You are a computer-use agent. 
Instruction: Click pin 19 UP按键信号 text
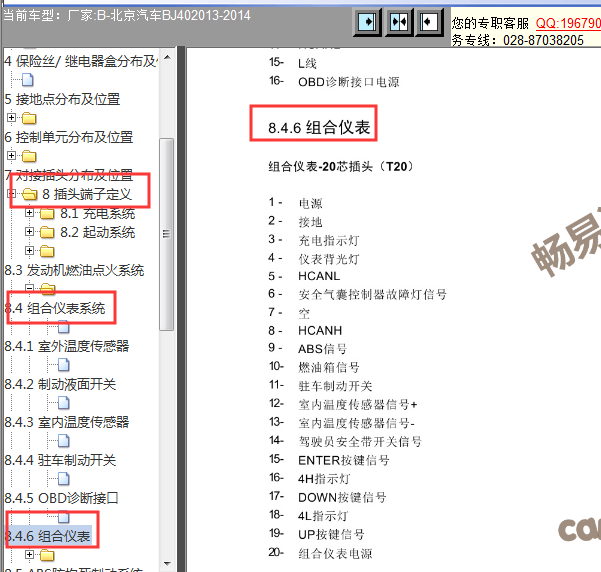coord(331,534)
